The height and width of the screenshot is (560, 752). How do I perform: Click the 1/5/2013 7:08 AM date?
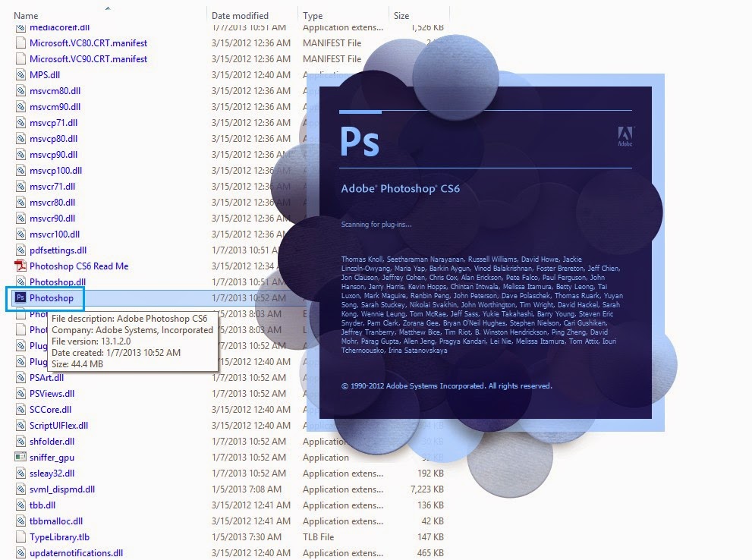click(x=247, y=489)
